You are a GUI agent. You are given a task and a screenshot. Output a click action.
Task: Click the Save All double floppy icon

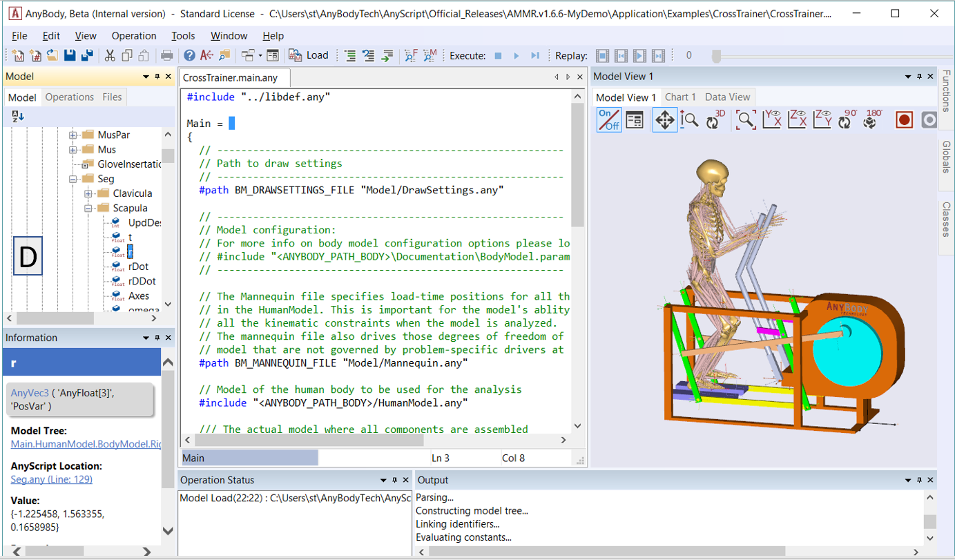[x=87, y=55]
